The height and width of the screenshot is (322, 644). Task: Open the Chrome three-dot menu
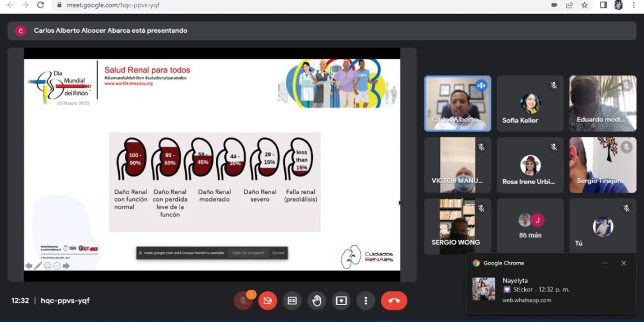click(x=634, y=5)
